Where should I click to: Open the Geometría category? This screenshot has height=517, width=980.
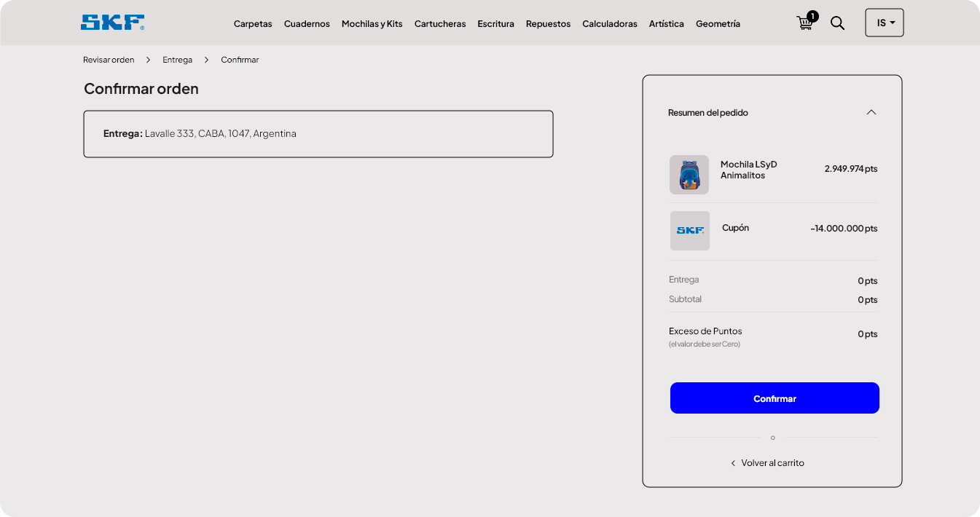[x=718, y=24]
